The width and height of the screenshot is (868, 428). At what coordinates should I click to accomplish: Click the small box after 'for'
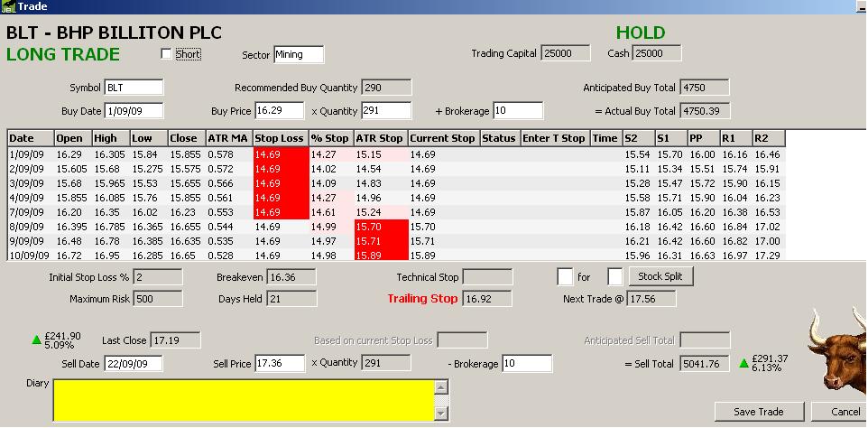click(x=615, y=276)
